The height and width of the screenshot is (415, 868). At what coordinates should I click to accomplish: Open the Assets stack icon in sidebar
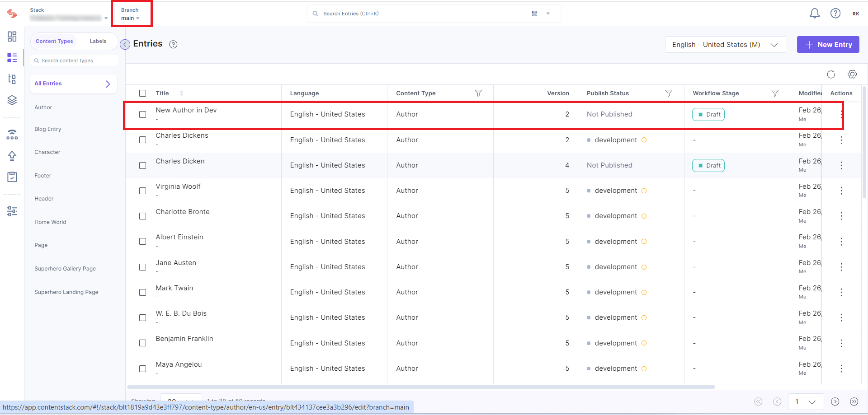click(x=12, y=100)
